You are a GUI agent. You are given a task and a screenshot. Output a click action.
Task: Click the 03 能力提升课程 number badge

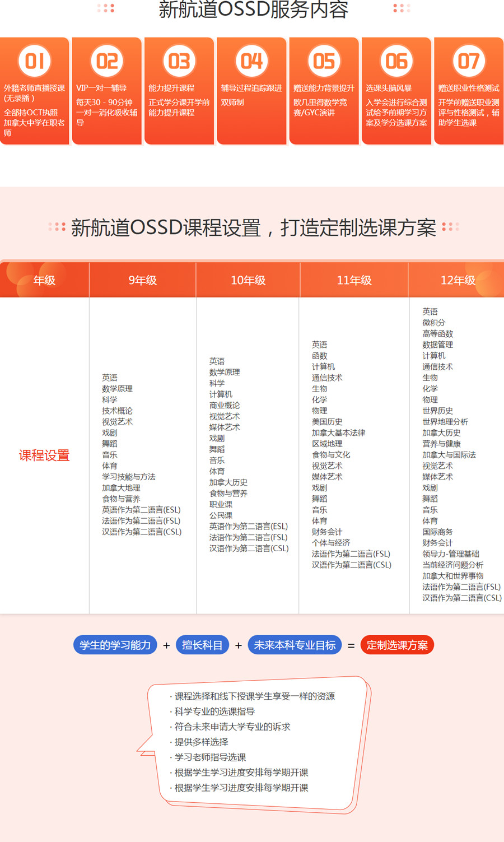click(179, 61)
